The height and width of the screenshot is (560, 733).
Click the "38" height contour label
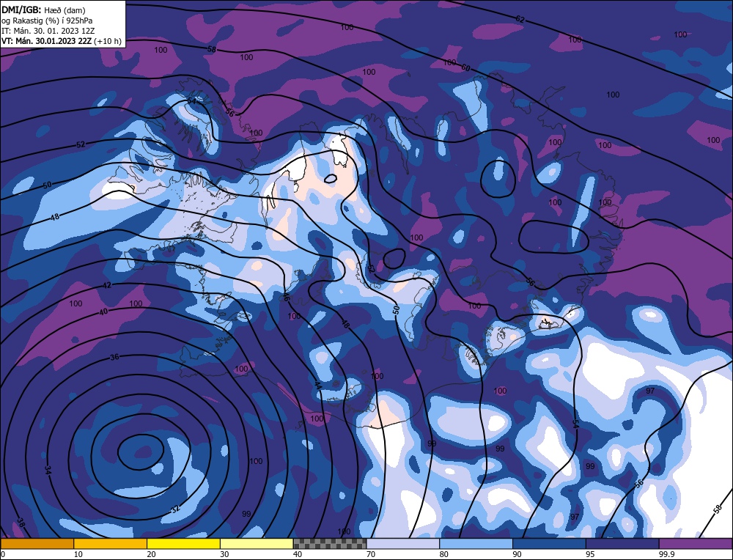click(21, 523)
